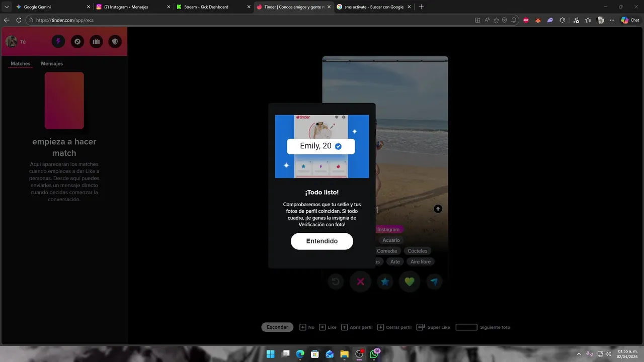
Task: Open the Favorites list icon
Action: pyautogui.click(x=588, y=20)
